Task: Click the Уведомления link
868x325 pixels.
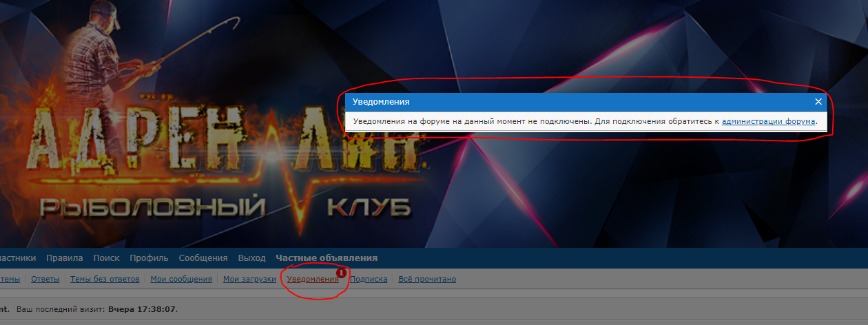Action: [x=313, y=279]
